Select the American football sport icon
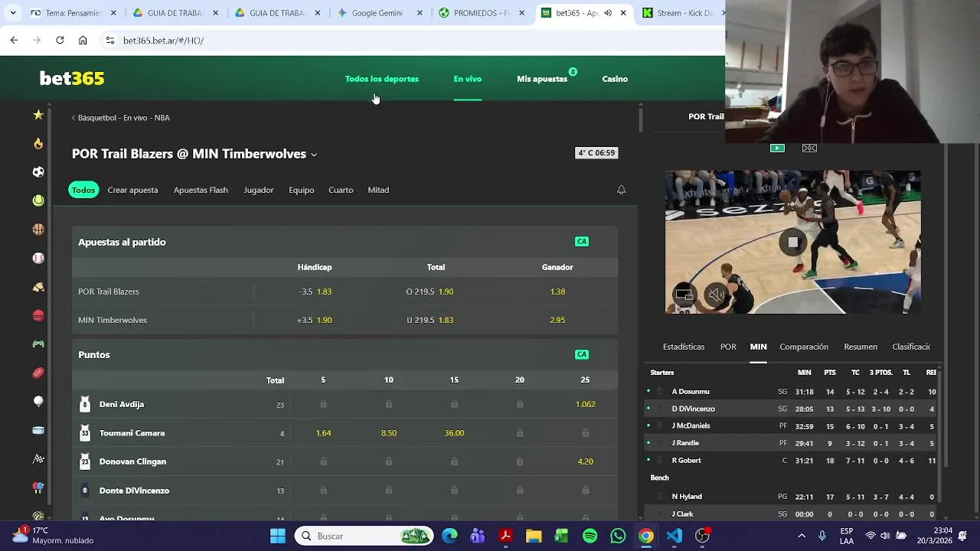The height and width of the screenshot is (551, 980). (38, 373)
